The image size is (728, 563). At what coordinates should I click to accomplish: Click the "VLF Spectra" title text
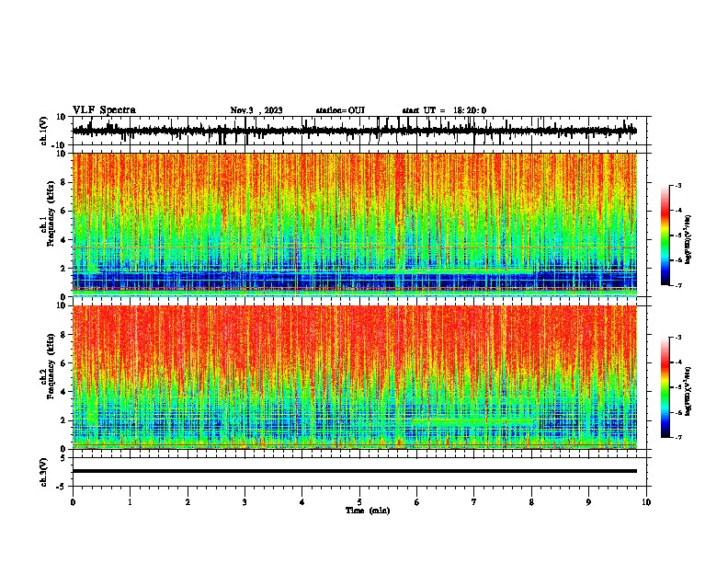tap(104, 110)
